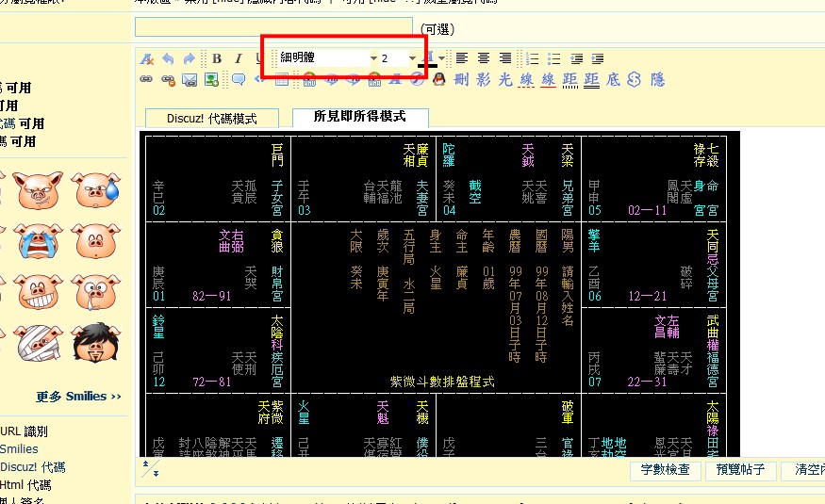Center align the text
Screen dimensions: 825x504
click(x=484, y=58)
